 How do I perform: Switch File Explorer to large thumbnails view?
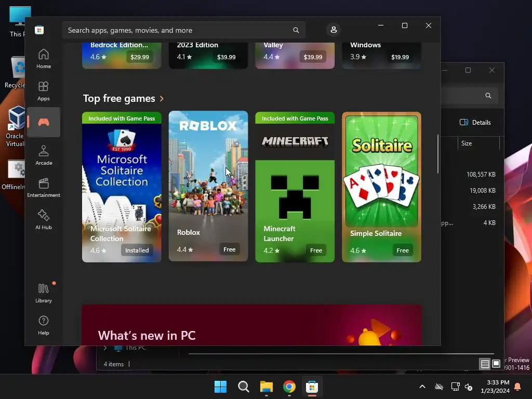(496, 364)
